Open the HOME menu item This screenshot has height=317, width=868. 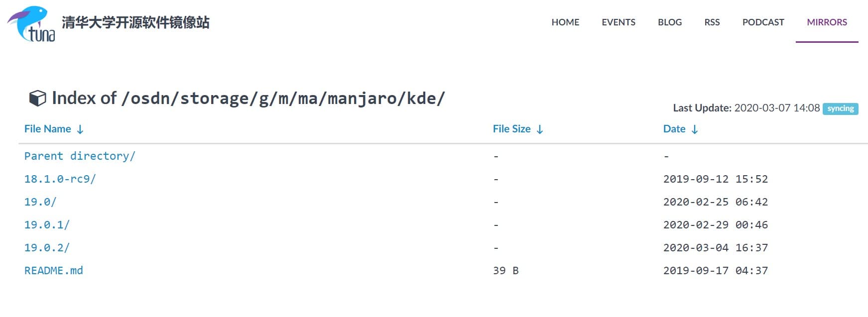click(565, 22)
